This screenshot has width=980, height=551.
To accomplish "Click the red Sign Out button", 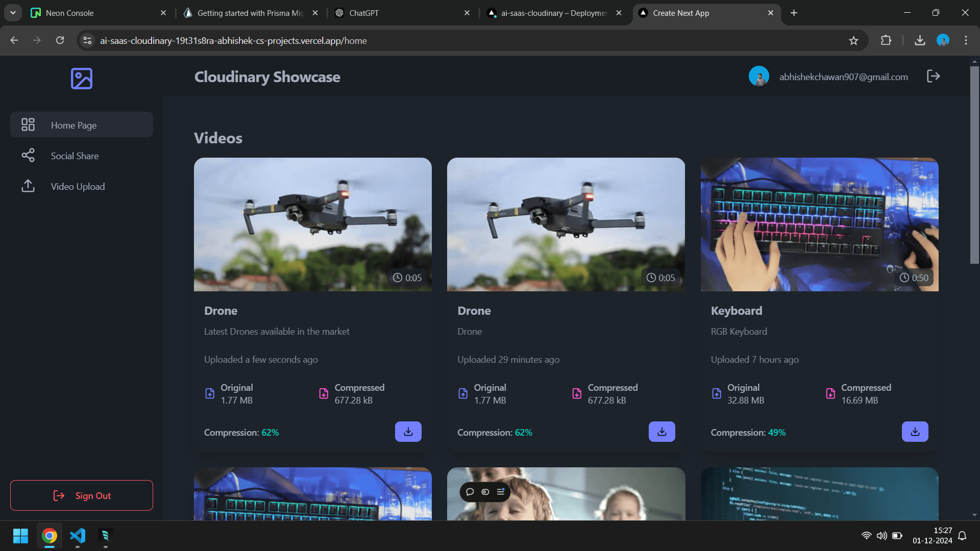I will click(82, 495).
